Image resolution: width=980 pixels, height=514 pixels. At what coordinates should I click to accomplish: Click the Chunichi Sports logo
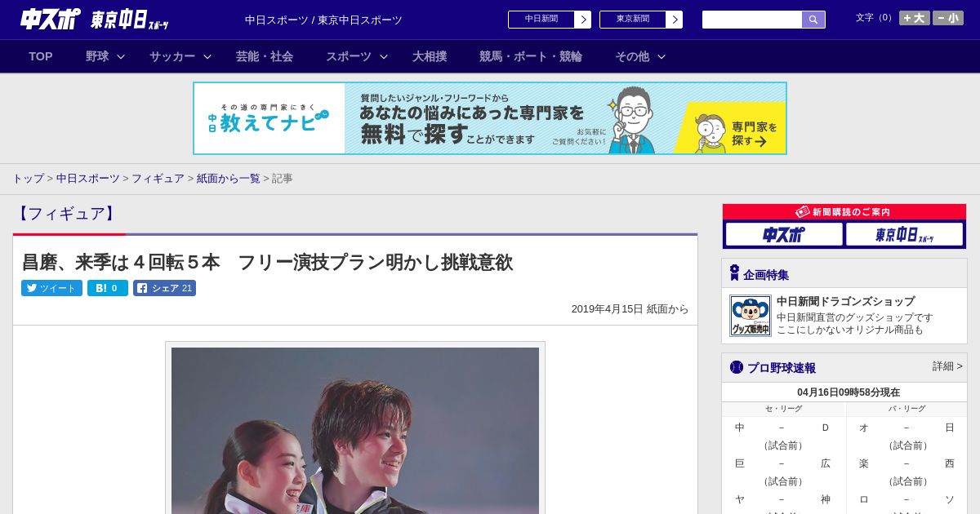50,20
